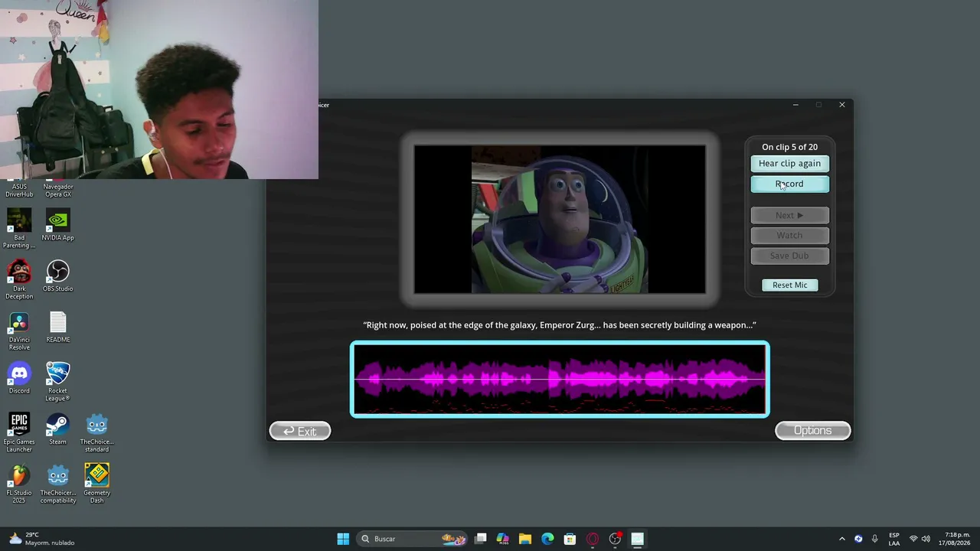This screenshot has width=980, height=551.
Task: Open the microphone tray icon
Action: 874,539
